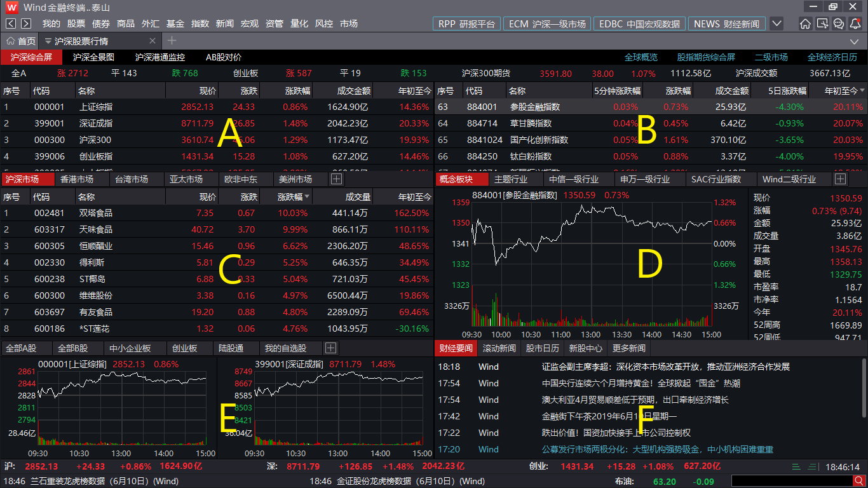The image size is (868, 488).
Task: Click the left green list-layout icon in status bar
Action: (797, 466)
